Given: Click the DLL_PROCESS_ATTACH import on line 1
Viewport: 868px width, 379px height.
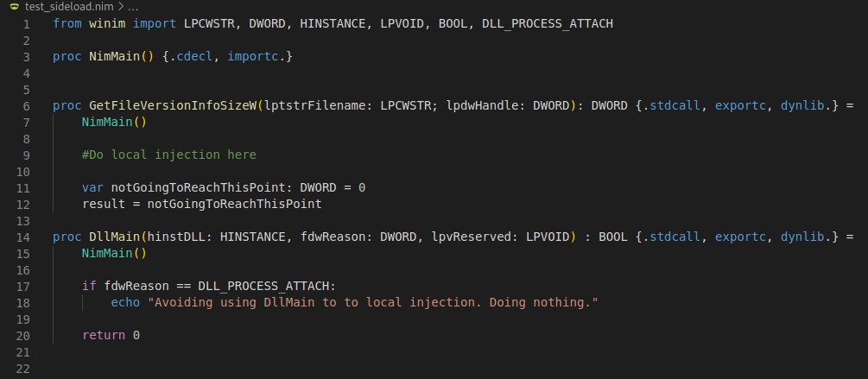Looking at the screenshot, I should pyautogui.click(x=548, y=24).
